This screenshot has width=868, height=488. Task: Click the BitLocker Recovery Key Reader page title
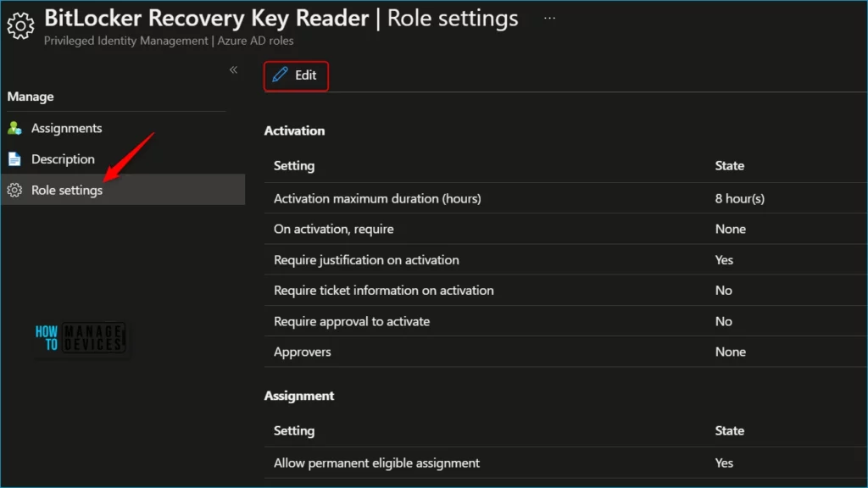pyautogui.click(x=207, y=19)
